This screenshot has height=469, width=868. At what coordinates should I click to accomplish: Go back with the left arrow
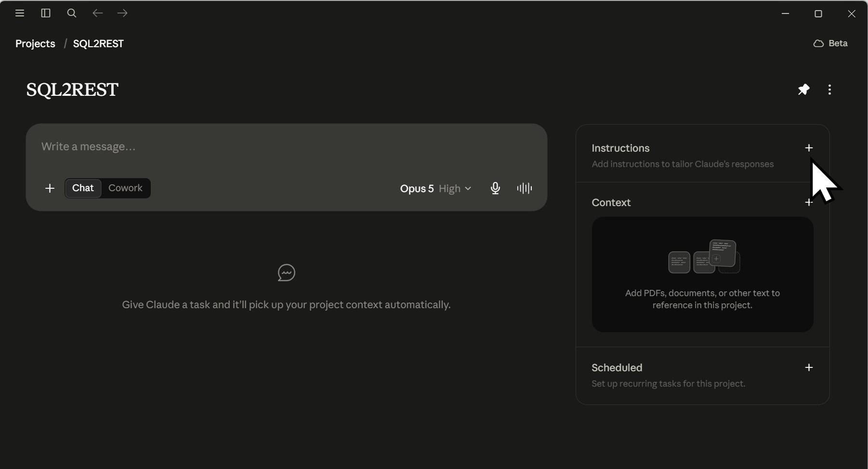tap(98, 13)
